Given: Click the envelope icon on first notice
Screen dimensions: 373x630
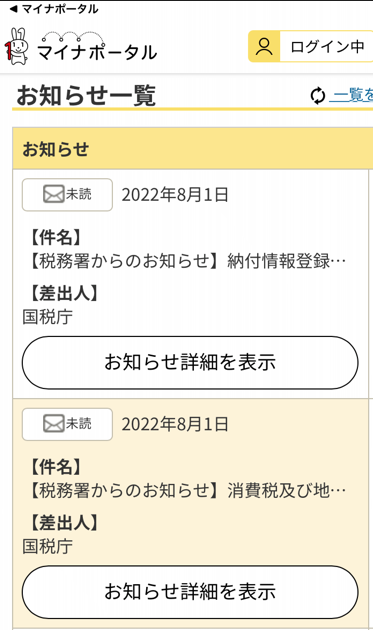Looking at the screenshot, I should tap(53, 194).
